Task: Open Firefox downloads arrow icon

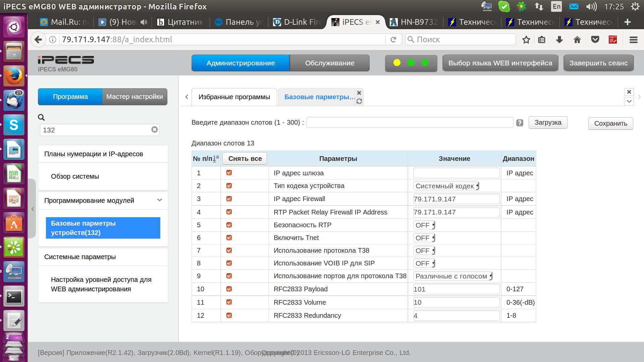Action: pyautogui.click(x=559, y=40)
